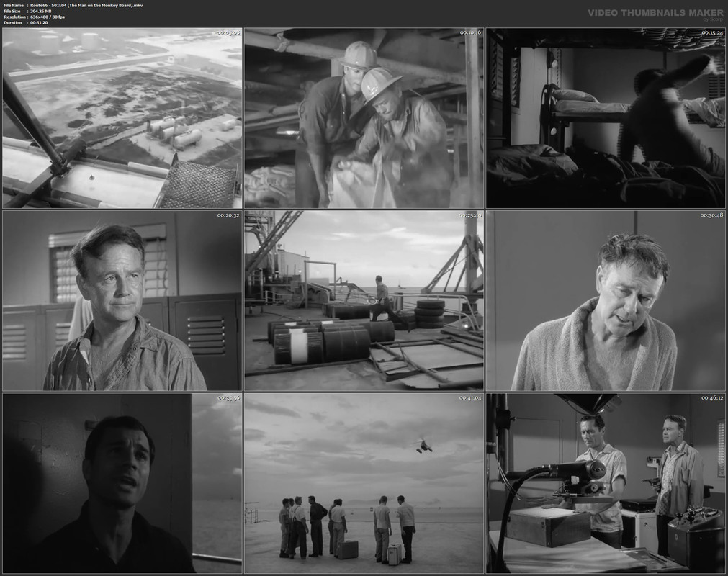Viewport: 728px width, 576px height.
Task: Click the '636x480 / 30 fps' resolution value
Action: point(48,17)
